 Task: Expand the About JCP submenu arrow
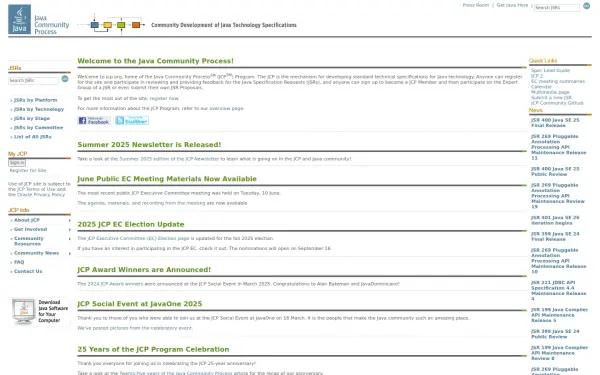coord(70,221)
